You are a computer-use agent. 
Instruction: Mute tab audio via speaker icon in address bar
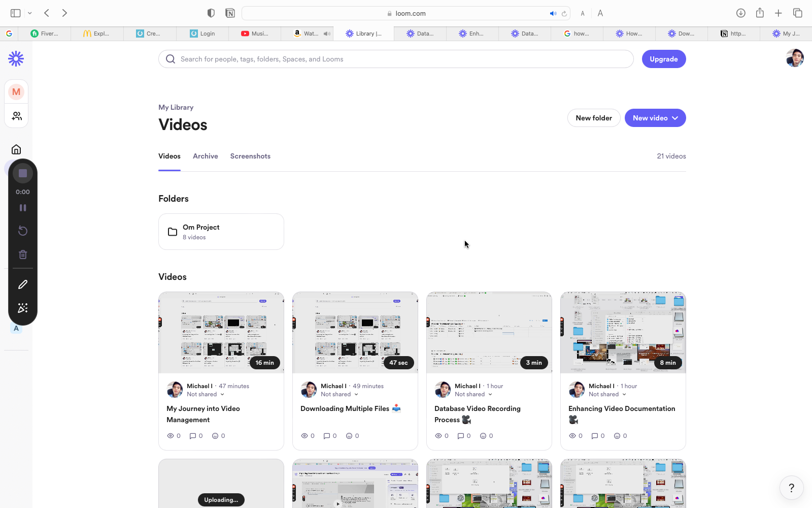tap(553, 14)
